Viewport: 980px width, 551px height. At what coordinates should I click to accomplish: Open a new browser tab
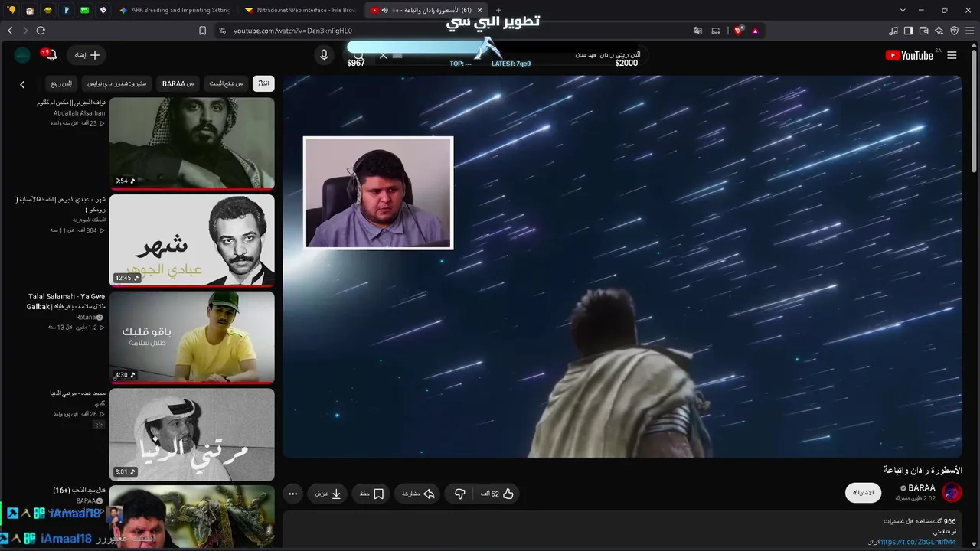(x=498, y=10)
